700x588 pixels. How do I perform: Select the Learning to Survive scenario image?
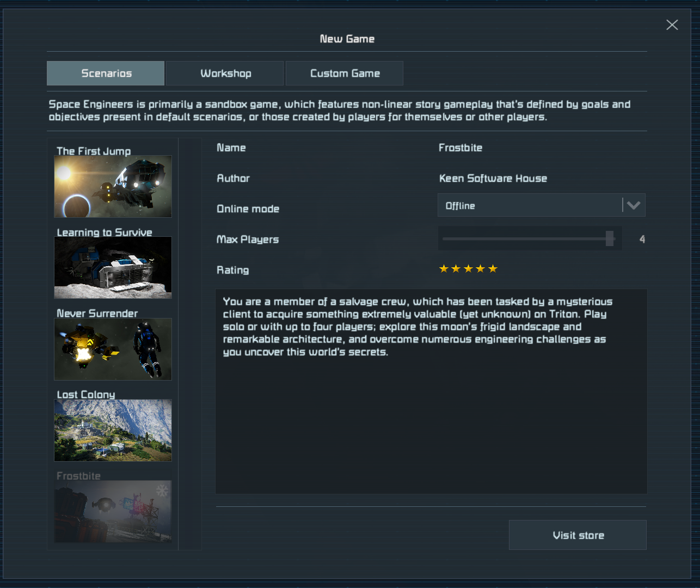click(x=113, y=267)
